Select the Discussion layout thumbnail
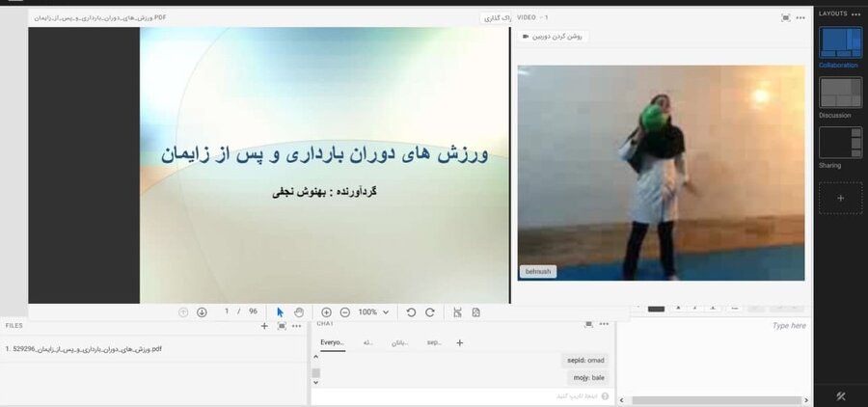 [840, 93]
